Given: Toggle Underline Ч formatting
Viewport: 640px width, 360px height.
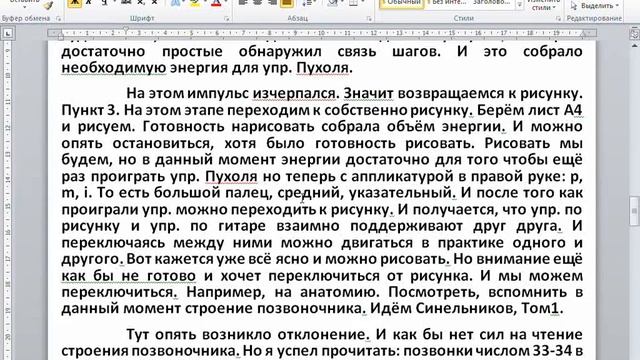Looking at the screenshot, I should pyautogui.click(x=104, y=3).
